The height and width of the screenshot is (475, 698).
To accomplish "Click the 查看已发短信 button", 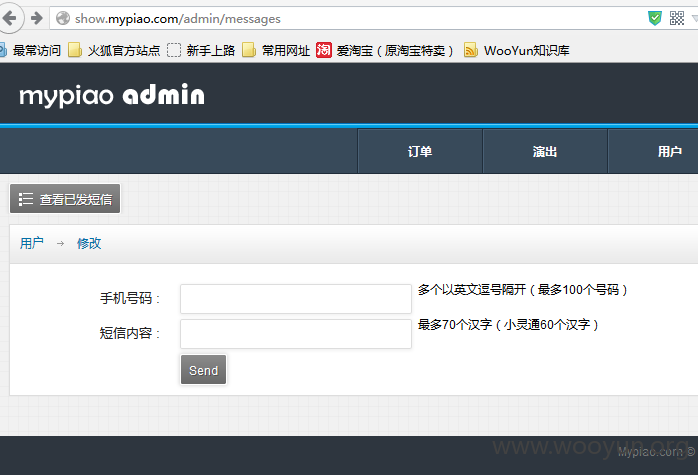I will 65,199.
